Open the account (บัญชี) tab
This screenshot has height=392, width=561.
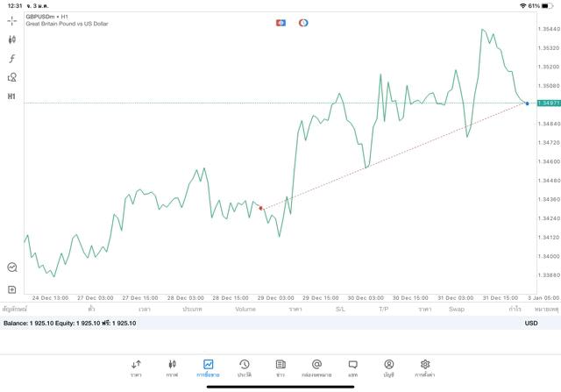coord(388,367)
